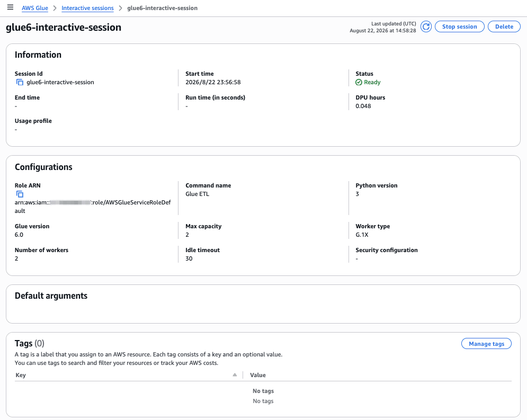
Task: Click the Information section heading
Action: [x=38, y=55]
